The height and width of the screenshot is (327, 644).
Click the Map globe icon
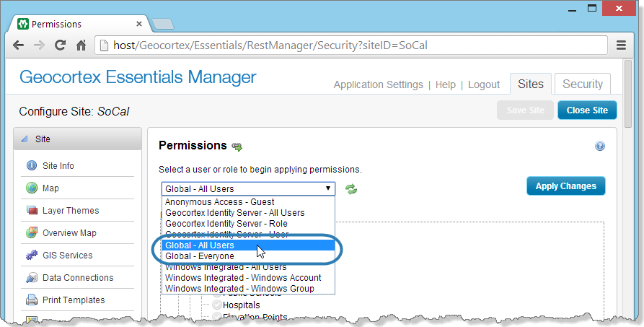(x=32, y=188)
